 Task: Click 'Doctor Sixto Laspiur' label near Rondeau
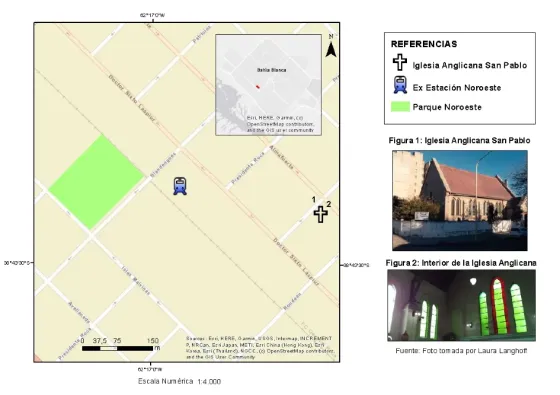point(296,262)
